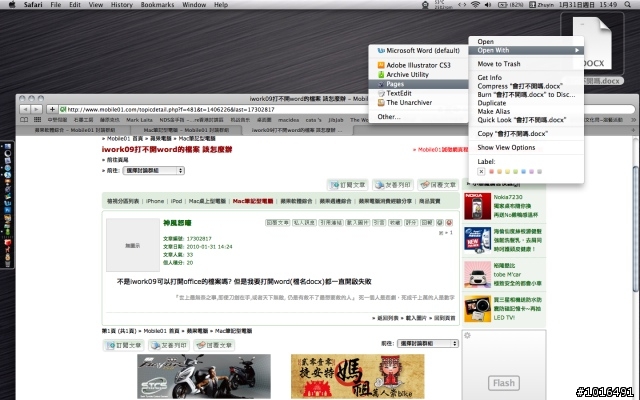The width and height of the screenshot is (640, 400).
Task: Switch to the Mac筆記型電腦 browser tab
Action: coord(186,130)
